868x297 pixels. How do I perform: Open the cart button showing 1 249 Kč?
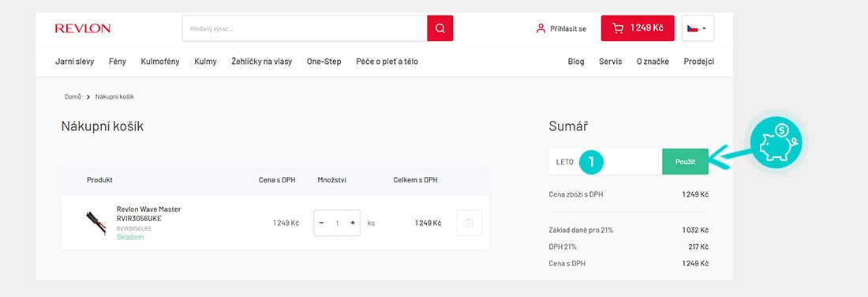point(638,28)
